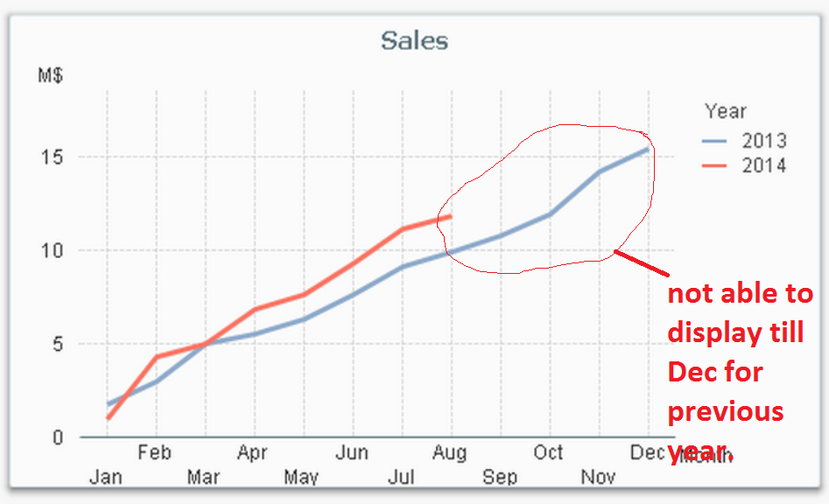Click the Year legend heading

pos(726,111)
